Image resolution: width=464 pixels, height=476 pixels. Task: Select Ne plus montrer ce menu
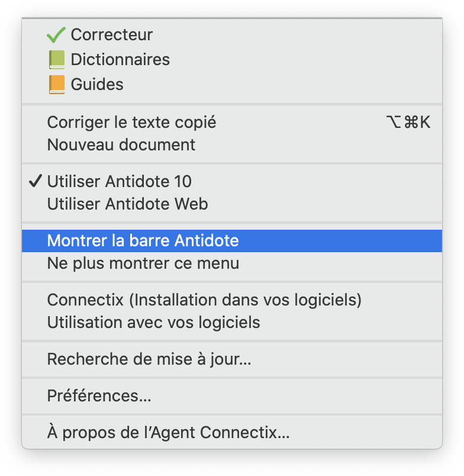click(143, 263)
